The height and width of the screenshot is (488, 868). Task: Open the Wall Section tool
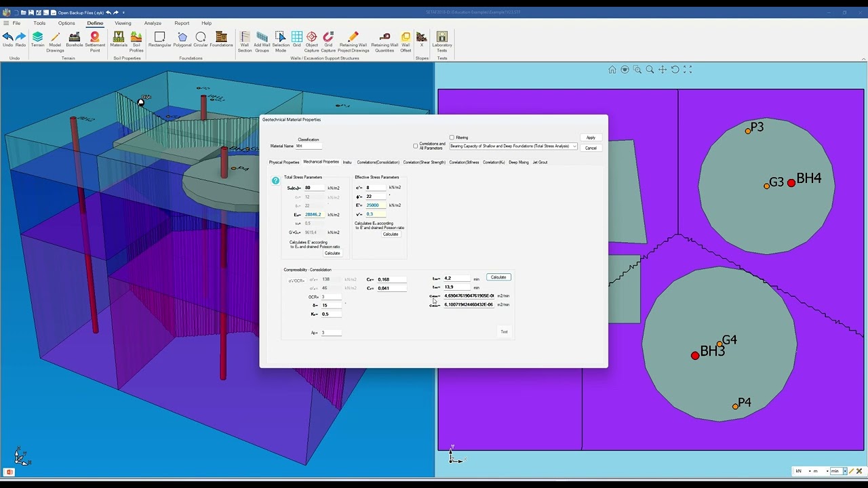point(245,42)
